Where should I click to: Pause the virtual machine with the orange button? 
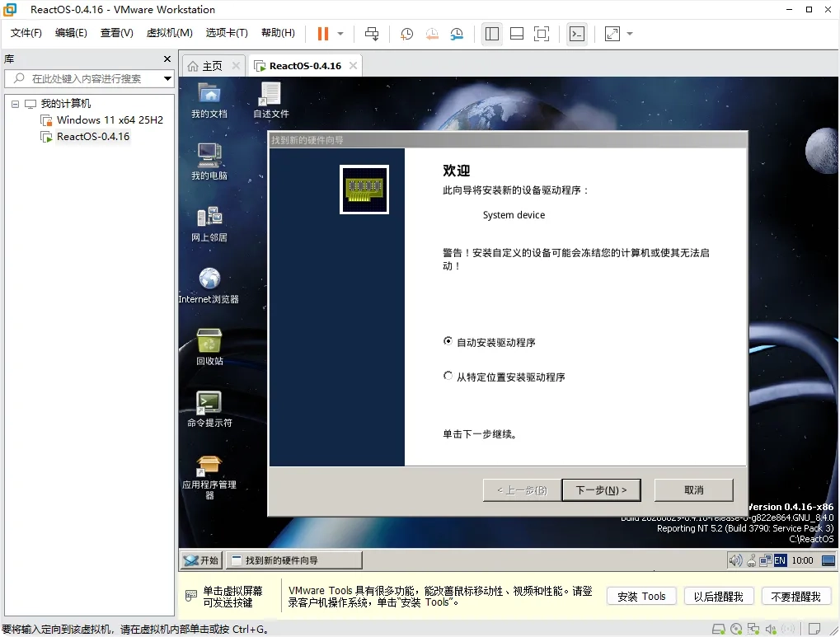pos(322,34)
